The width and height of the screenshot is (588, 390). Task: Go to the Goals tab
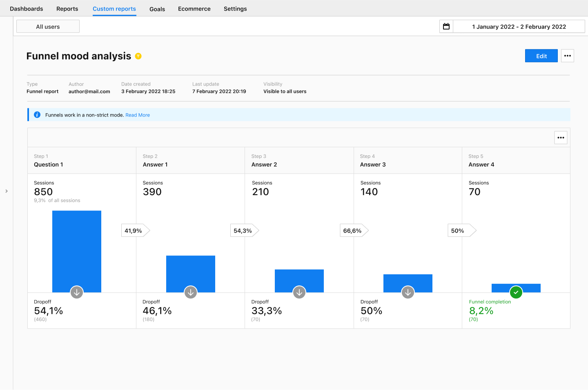(x=157, y=9)
